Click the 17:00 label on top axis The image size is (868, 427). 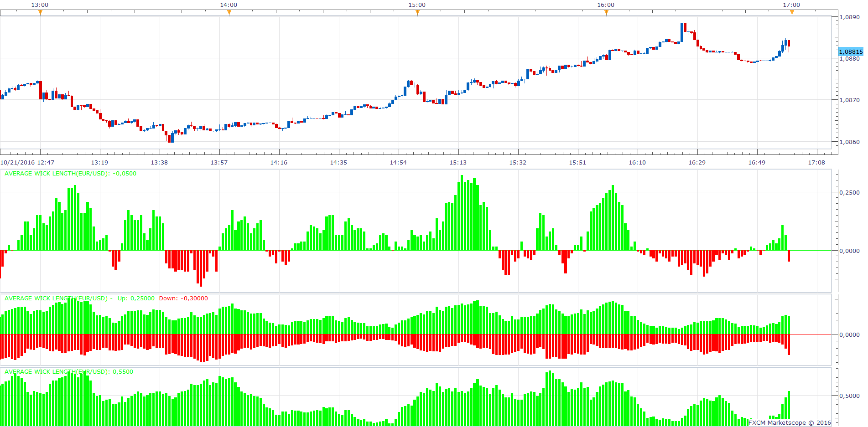(791, 5)
